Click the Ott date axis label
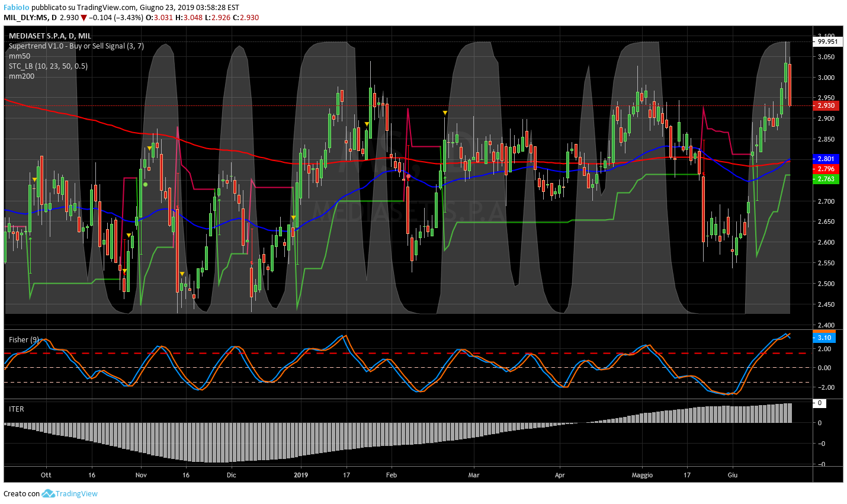This screenshot has height=504, width=847. [46, 475]
